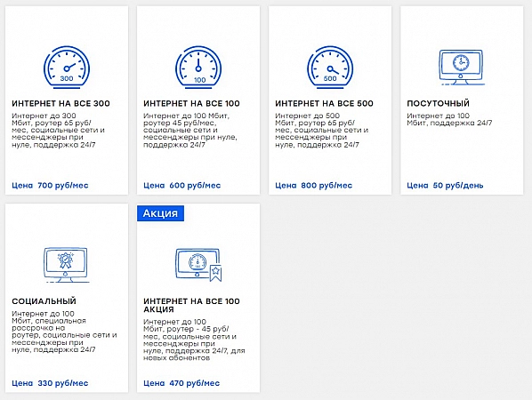532x400 pixels.
Task: Select the 470 руб/мес price
Action: (195, 383)
